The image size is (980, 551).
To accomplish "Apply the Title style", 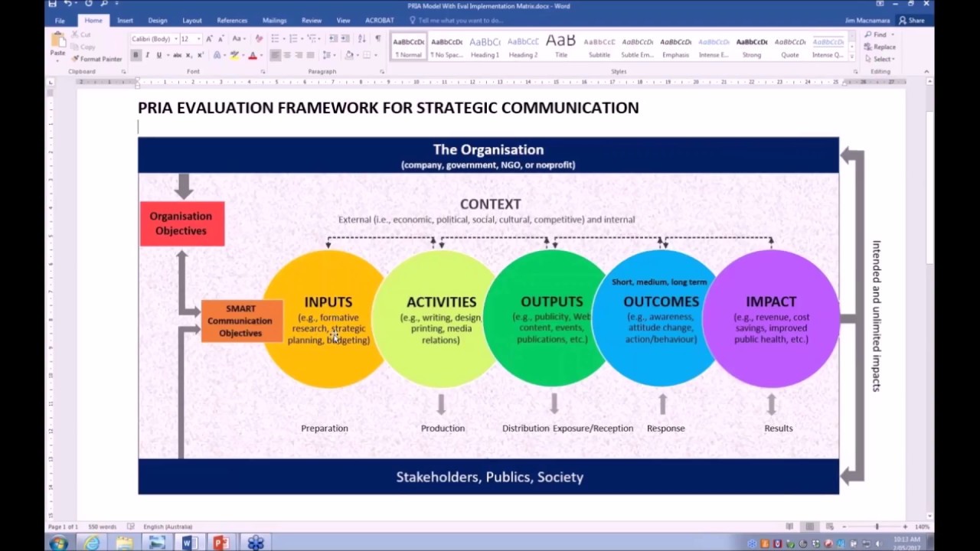I will pos(561,47).
